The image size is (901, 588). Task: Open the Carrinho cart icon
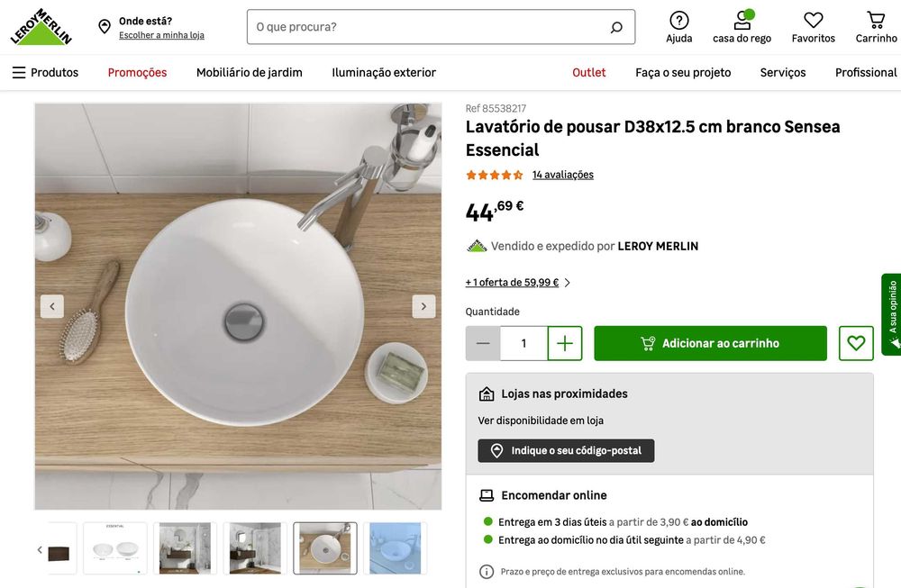tap(876, 21)
